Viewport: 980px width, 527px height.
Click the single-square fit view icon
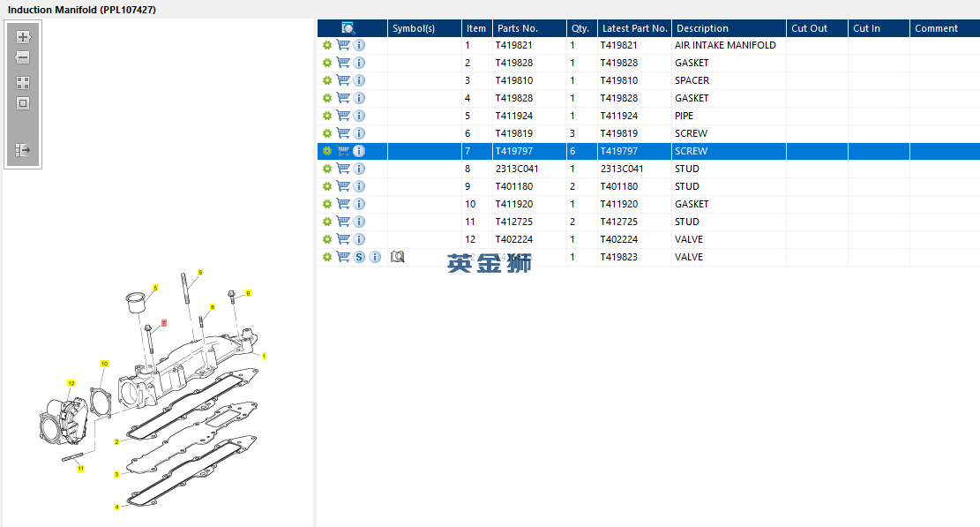pyautogui.click(x=23, y=103)
